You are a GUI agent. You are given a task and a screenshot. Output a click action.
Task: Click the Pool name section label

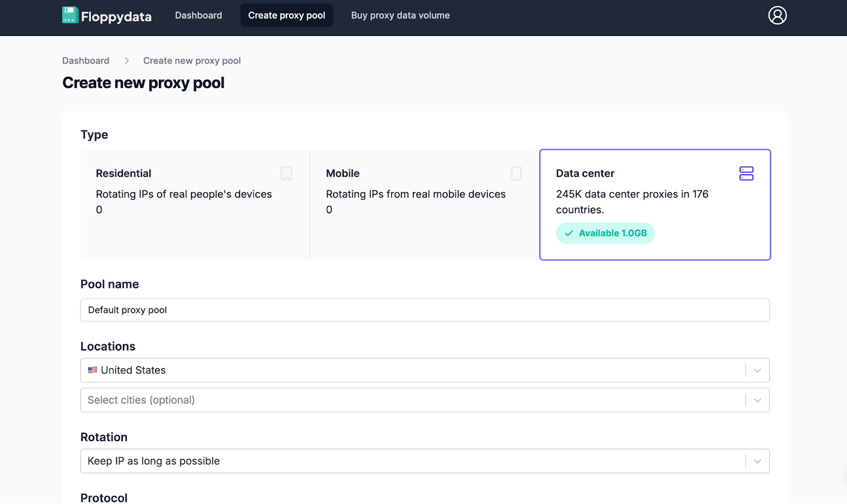tap(110, 284)
